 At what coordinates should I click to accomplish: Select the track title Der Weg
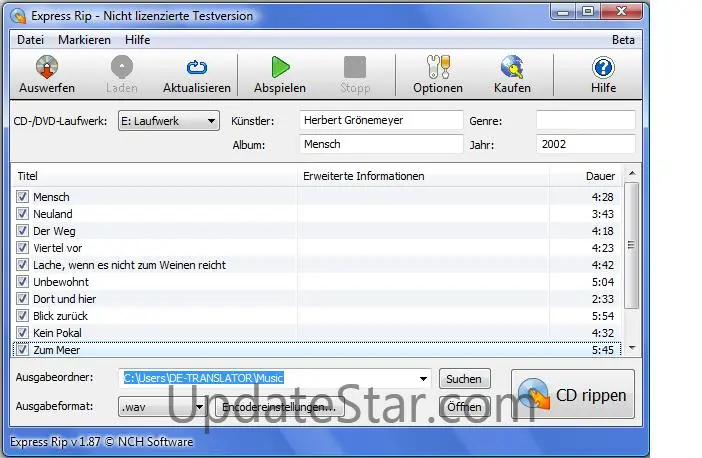click(x=54, y=231)
